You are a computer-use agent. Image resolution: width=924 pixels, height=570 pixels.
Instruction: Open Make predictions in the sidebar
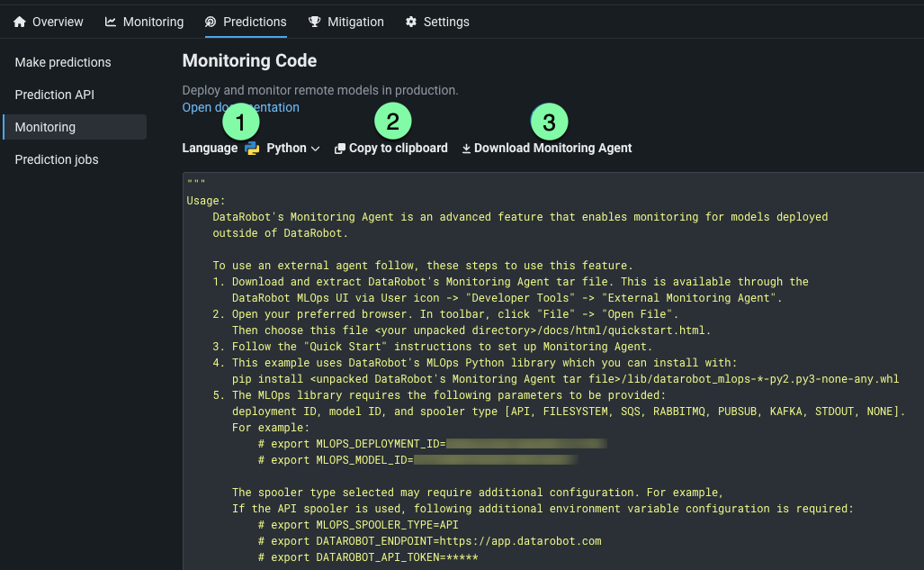[x=63, y=62]
